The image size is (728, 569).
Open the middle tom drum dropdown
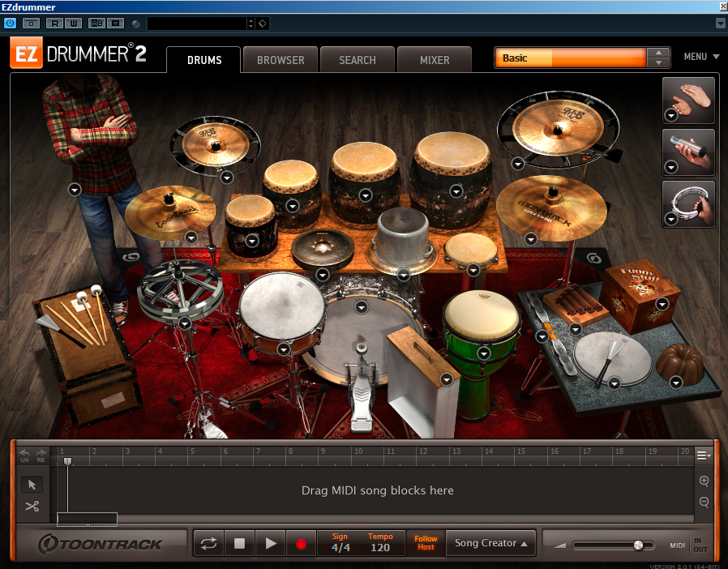click(366, 195)
